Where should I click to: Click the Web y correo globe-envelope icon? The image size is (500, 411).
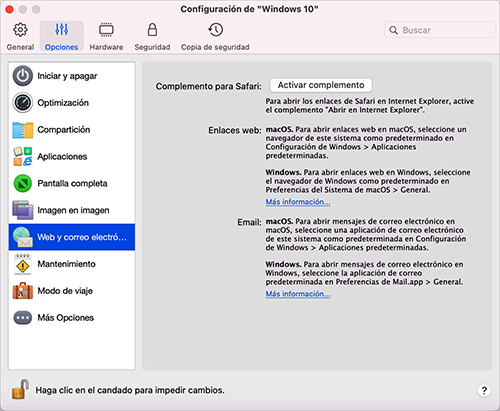click(x=23, y=237)
